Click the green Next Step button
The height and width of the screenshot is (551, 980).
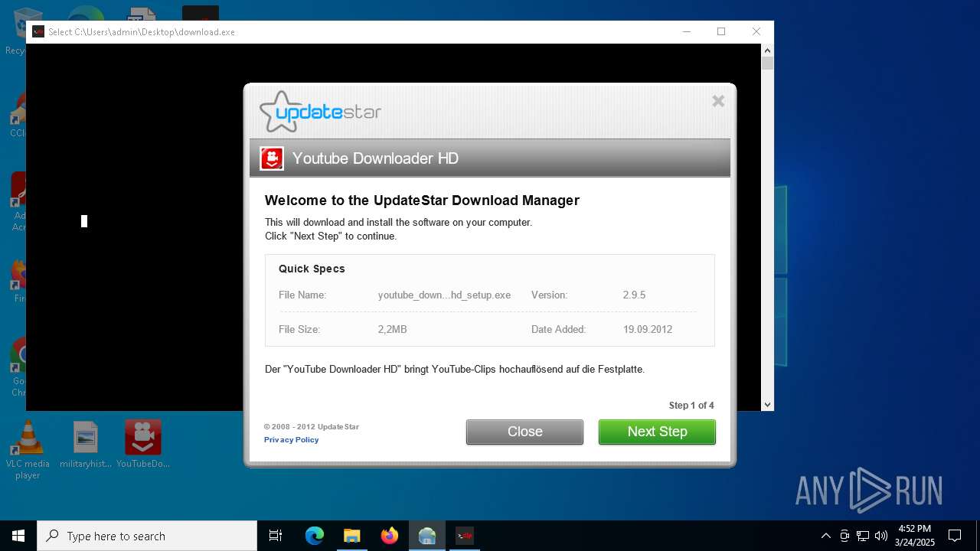tap(657, 432)
